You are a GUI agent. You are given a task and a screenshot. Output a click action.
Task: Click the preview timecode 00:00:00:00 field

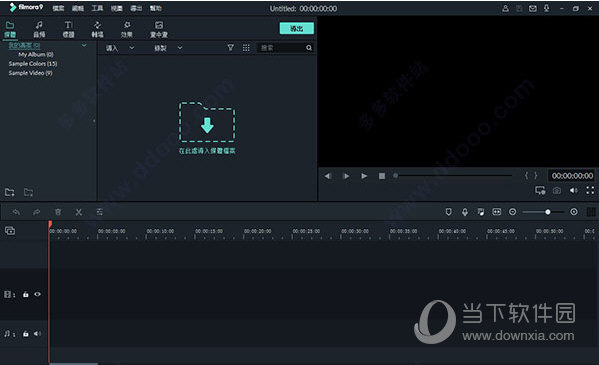572,176
